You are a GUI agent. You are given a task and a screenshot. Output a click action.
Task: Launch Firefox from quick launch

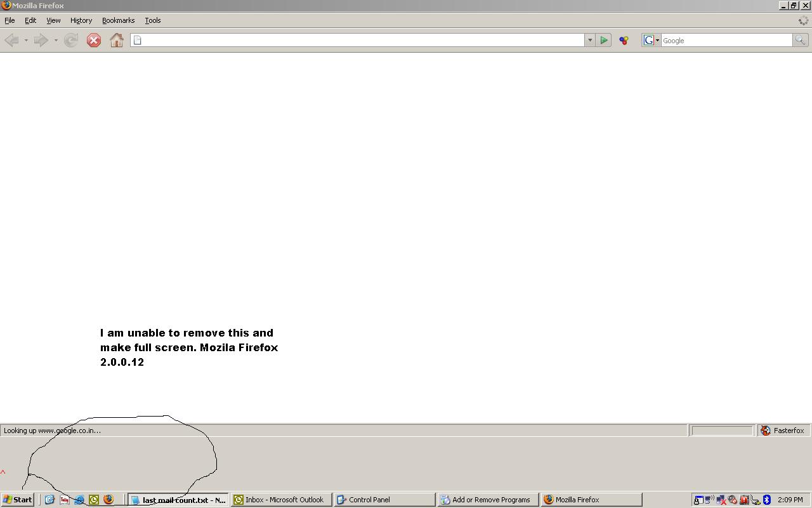point(108,500)
